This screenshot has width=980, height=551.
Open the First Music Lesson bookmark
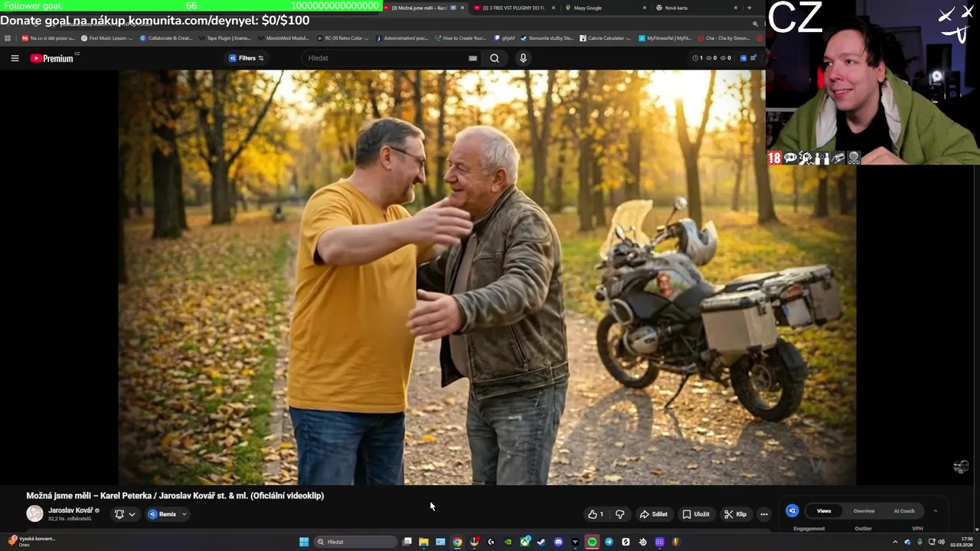[106, 37]
